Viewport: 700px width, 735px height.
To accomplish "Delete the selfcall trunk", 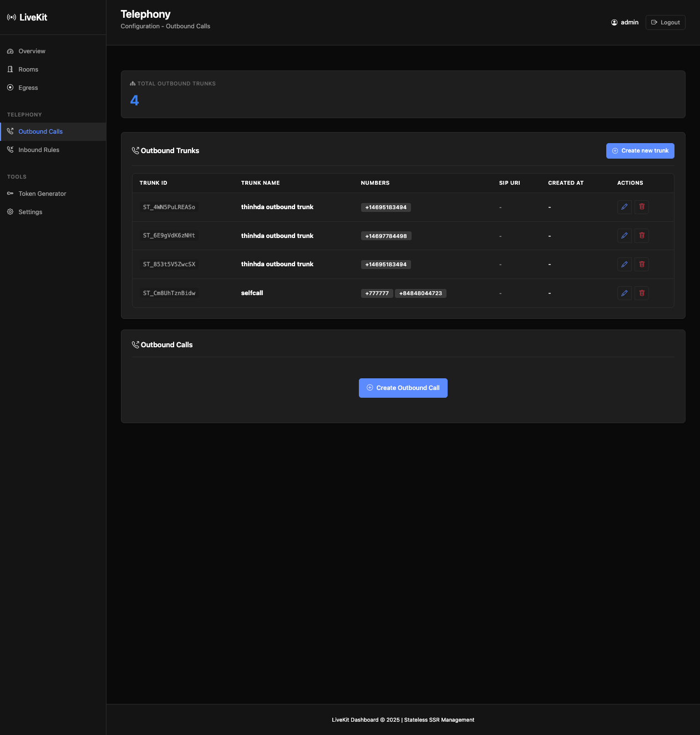I will 642,293.
